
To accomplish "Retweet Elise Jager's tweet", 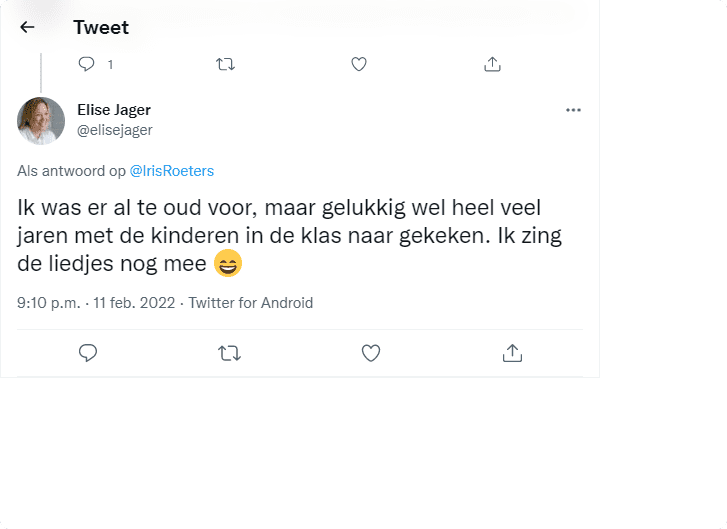I will coord(229,352).
